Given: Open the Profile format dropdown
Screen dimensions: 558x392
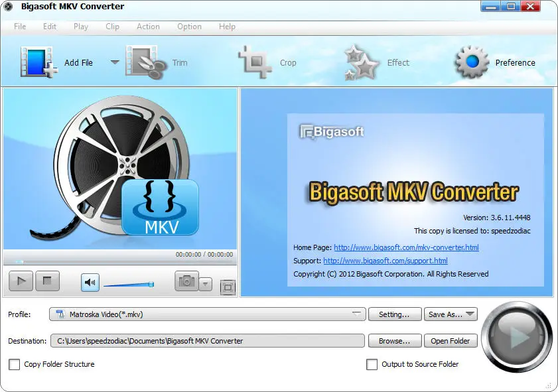Looking at the screenshot, I should 208,314.
